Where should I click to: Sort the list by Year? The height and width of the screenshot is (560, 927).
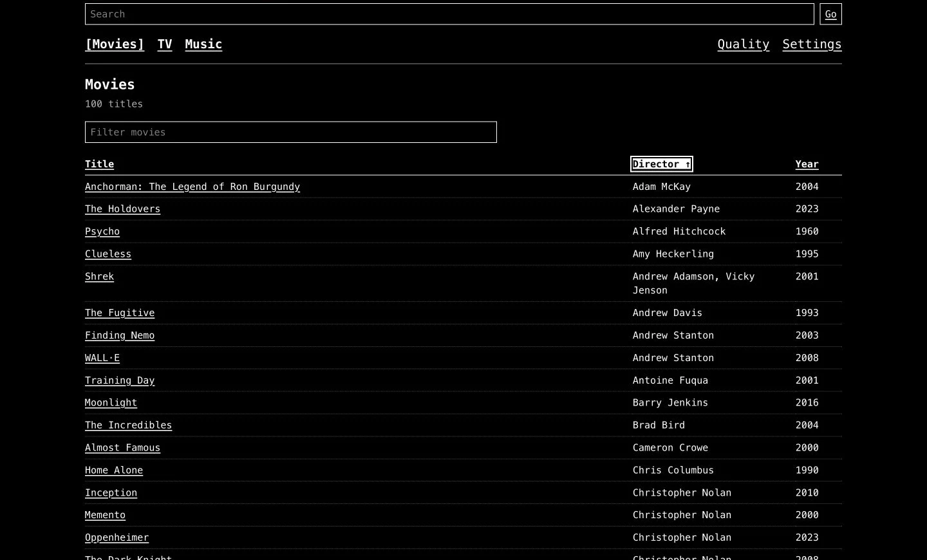pyautogui.click(x=807, y=164)
